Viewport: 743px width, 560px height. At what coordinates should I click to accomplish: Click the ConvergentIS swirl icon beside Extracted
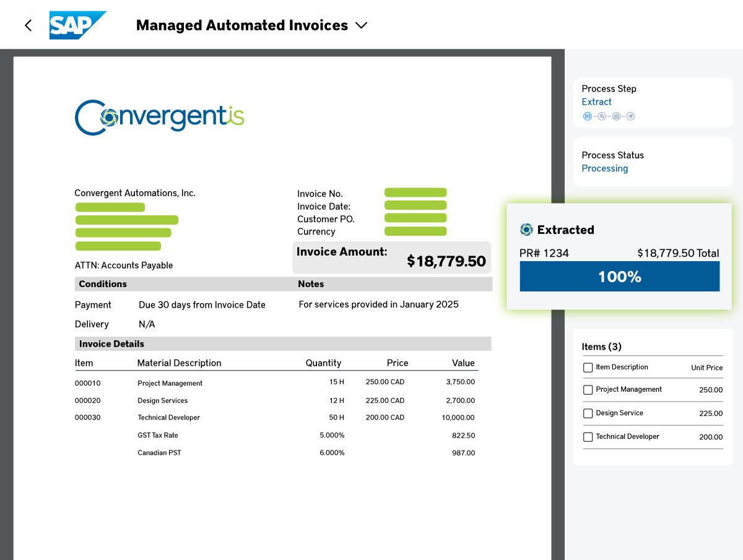(526, 230)
